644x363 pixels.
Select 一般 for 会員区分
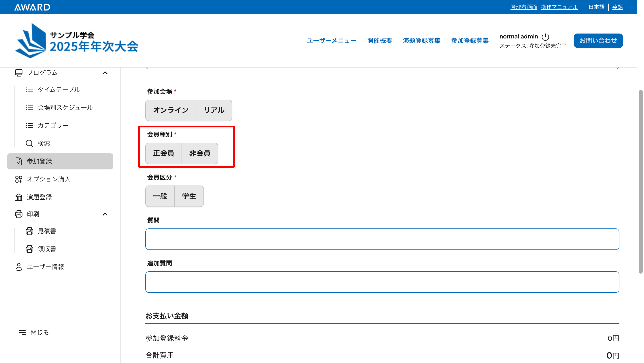pyautogui.click(x=160, y=196)
